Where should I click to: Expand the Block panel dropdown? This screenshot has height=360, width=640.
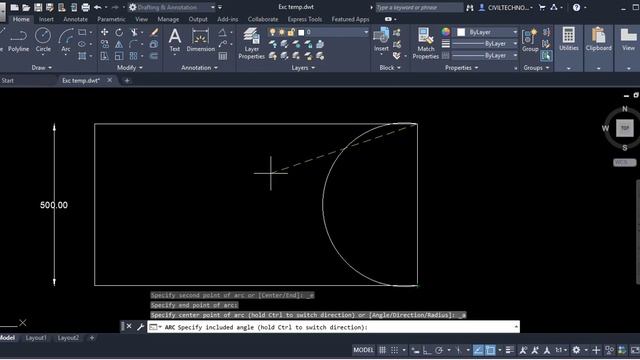click(x=390, y=68)
